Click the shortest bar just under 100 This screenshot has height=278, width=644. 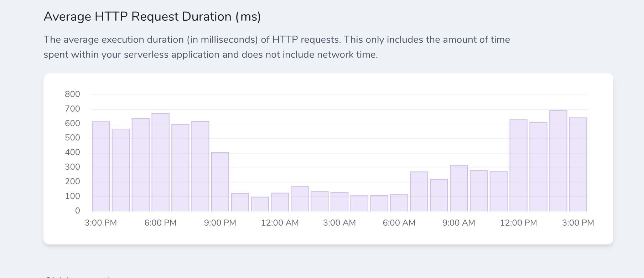260,204
